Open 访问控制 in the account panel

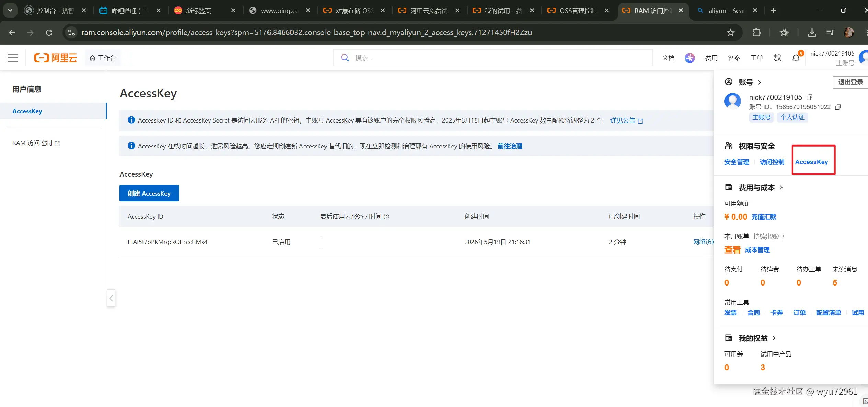[772, 162]
